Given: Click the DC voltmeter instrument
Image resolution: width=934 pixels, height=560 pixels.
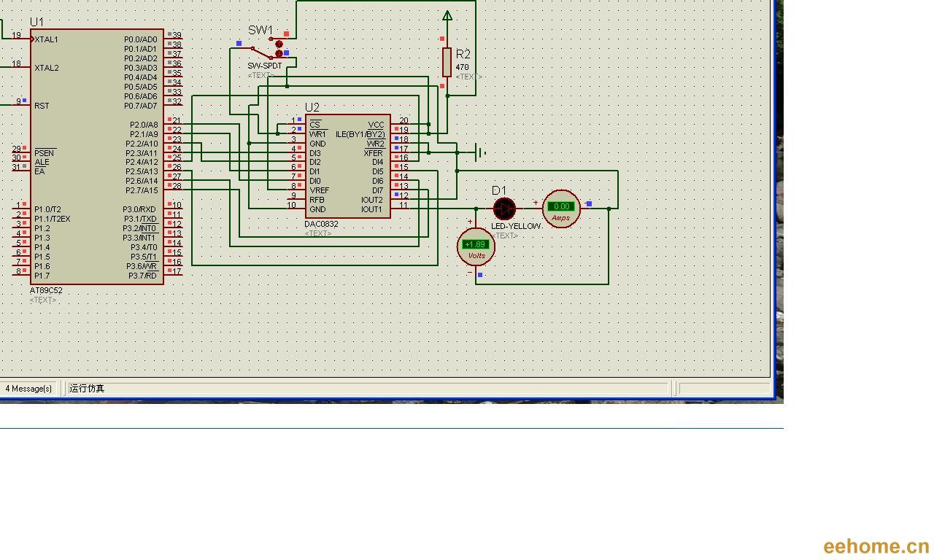Looking at the screenshot, I should point(476,246).
